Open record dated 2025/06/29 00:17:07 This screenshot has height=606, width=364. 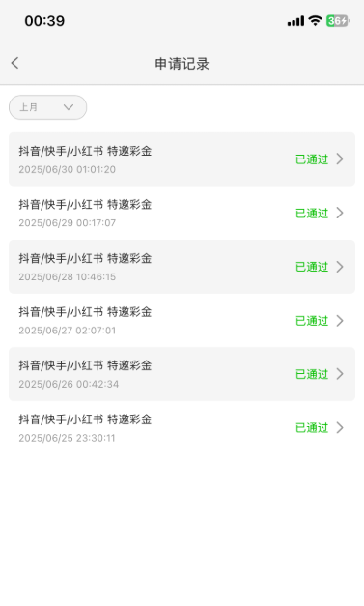pos(182,213)
